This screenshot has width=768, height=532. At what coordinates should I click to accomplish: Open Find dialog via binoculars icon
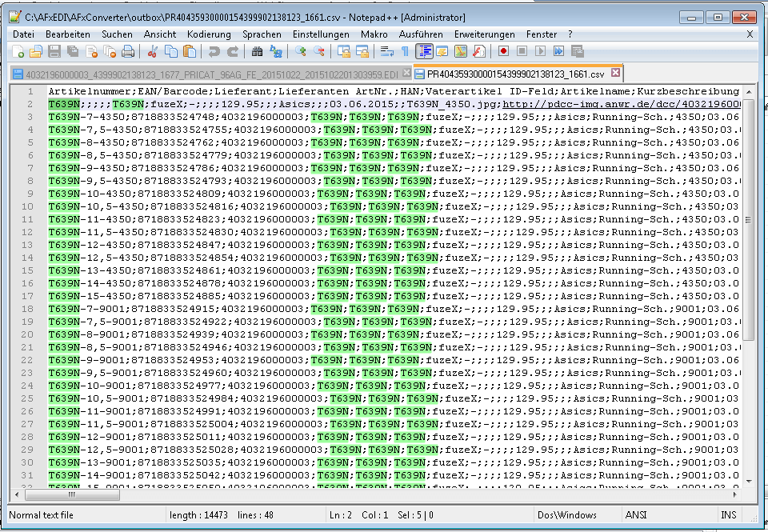point(257,51)
